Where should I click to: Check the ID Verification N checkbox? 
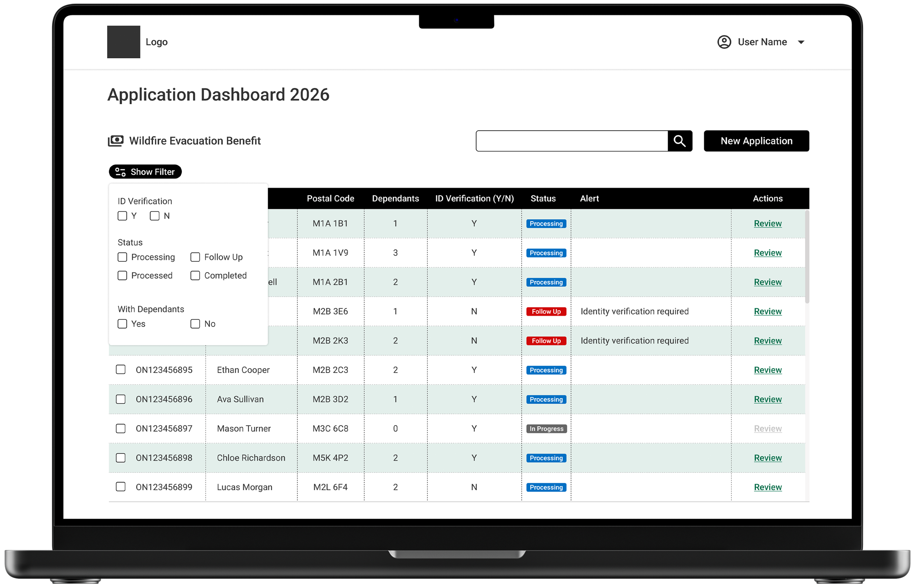click(x=155, y=216)
